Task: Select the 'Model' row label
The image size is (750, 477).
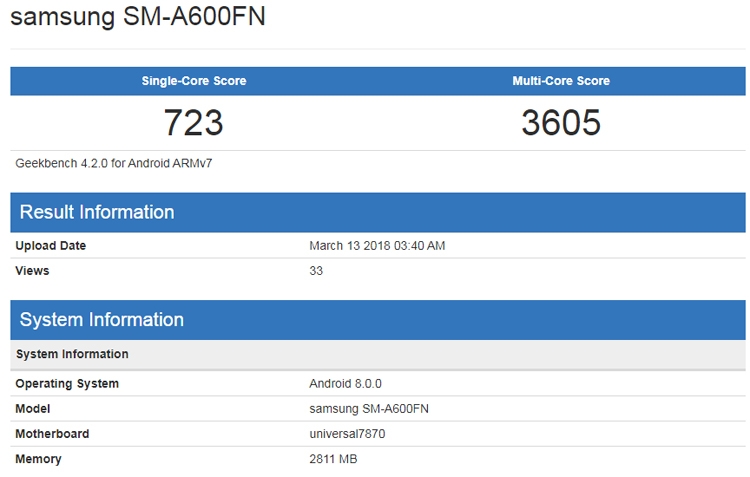Action: tap(33, 409)
